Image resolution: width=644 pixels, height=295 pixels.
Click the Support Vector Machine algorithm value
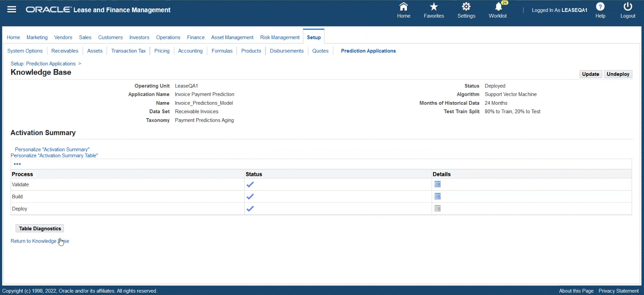511,94
